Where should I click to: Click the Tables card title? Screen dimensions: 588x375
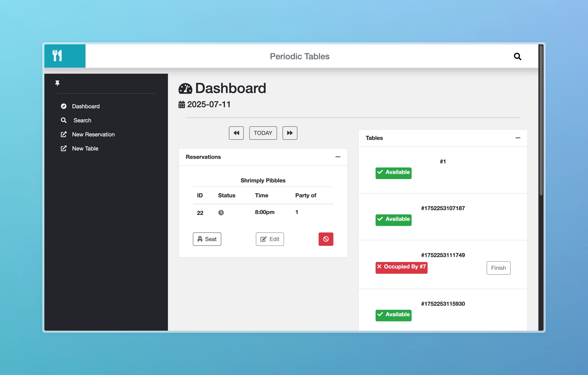[374, 138]
